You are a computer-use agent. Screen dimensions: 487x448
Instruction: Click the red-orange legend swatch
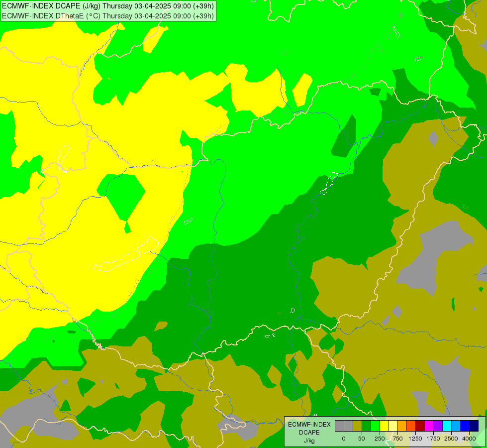[x=411, y=426]
